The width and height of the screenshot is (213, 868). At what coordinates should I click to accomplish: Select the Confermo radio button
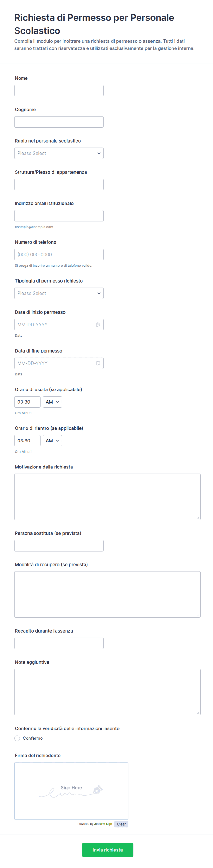[x=17, y=738]
